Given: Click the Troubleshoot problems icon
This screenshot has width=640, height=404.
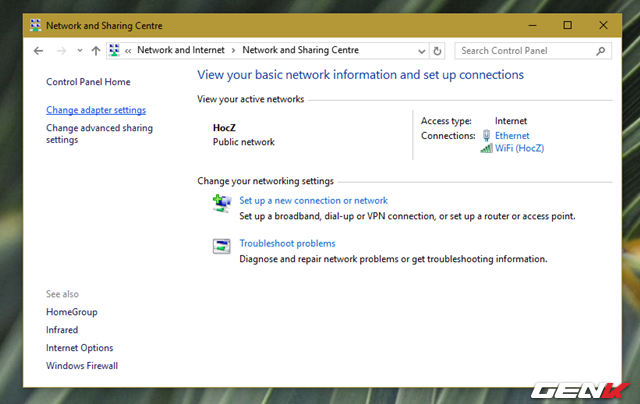Looking at the screenshot, I should [222, 246].
